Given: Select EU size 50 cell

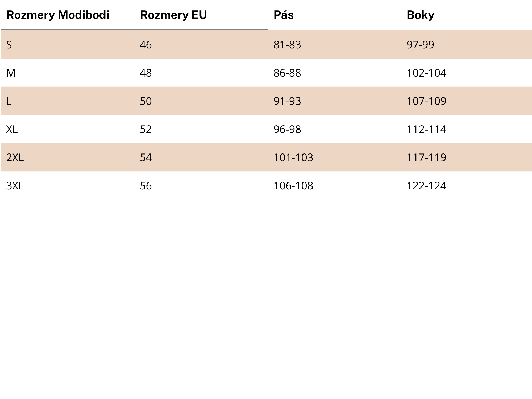Looking at the screenshot, I should tap(146, 101).
